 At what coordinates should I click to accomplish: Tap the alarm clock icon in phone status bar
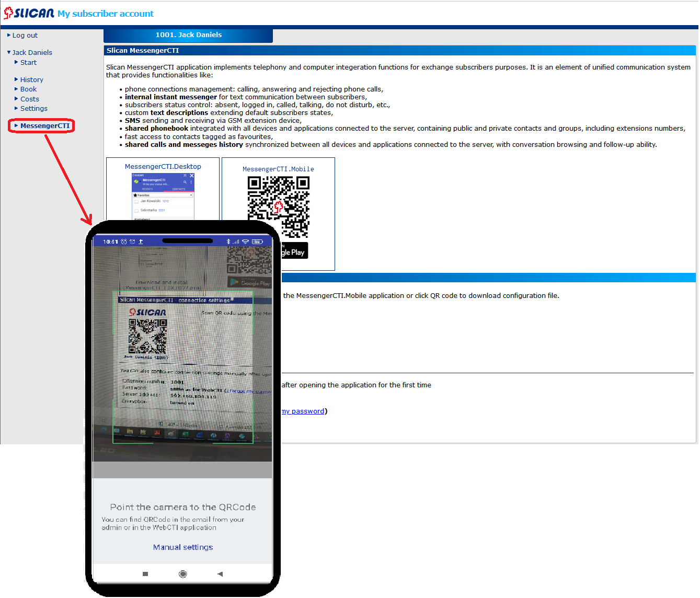pos(124,241)
